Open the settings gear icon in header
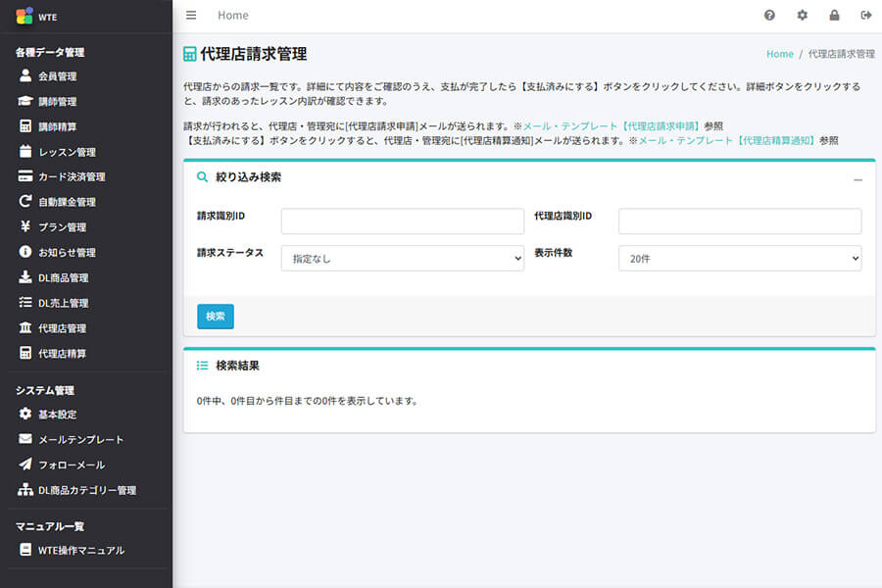The width and height of the screenshot is (882, 588). 802,15
